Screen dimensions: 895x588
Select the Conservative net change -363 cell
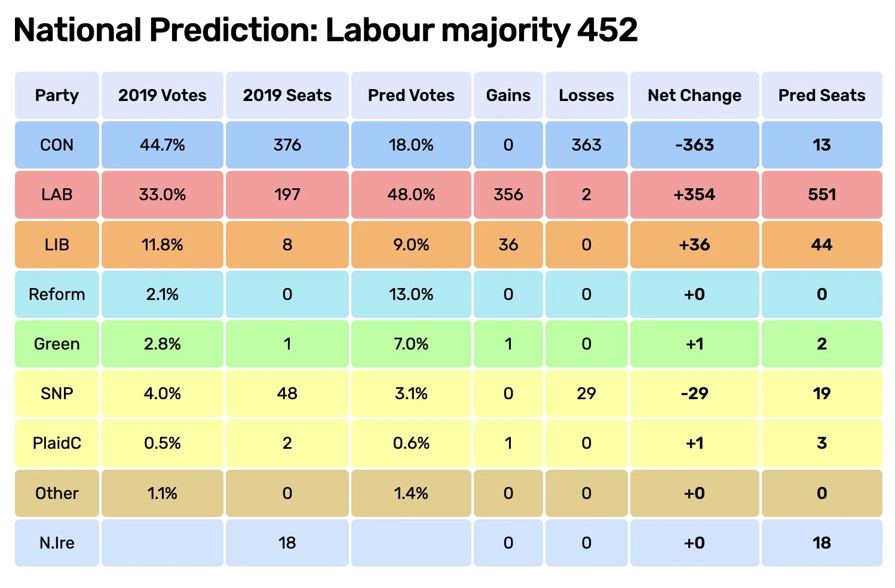[694, 145]
